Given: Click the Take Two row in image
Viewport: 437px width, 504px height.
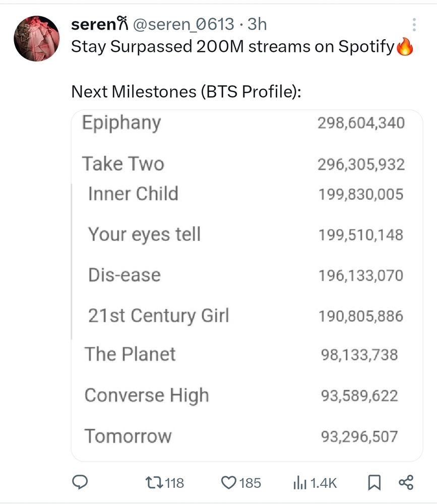Looking at the screenshot, I should pyautogui.click(x=243, y=164).
